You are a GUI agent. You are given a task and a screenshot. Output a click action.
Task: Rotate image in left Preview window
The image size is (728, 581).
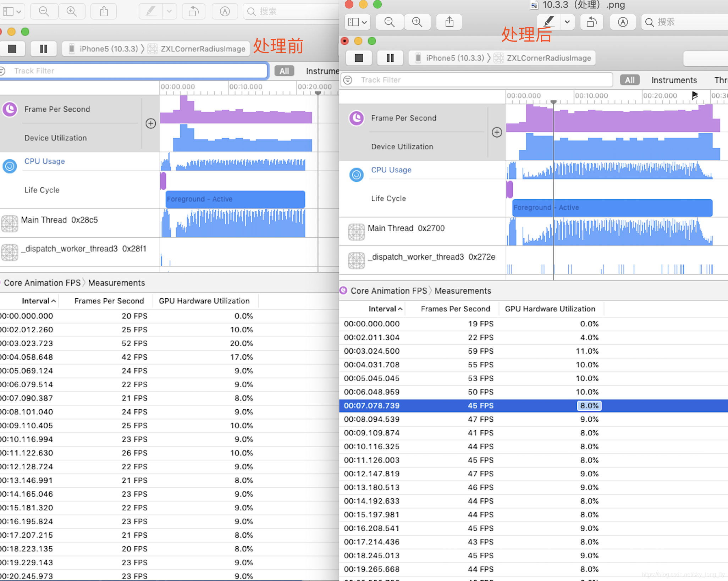click(x=193, y=11)
